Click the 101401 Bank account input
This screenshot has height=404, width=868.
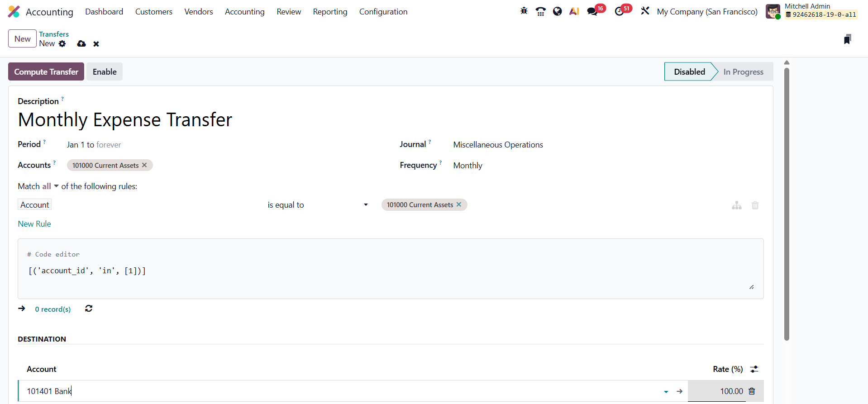point(344,391)
